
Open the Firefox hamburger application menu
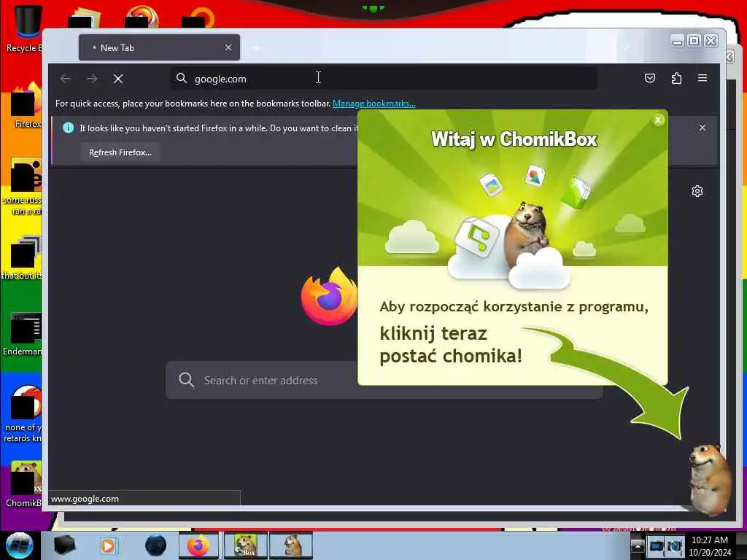coord(703,78)
